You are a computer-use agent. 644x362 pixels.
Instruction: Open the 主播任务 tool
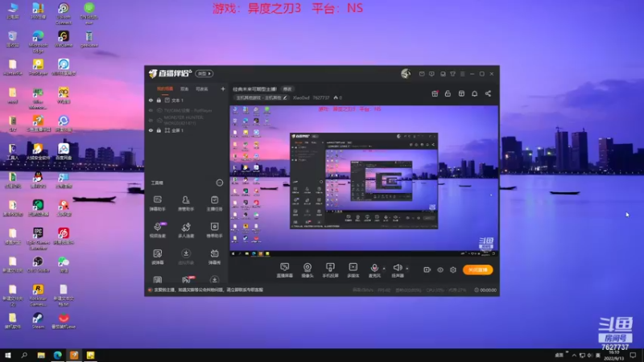(x=214, y=204)
